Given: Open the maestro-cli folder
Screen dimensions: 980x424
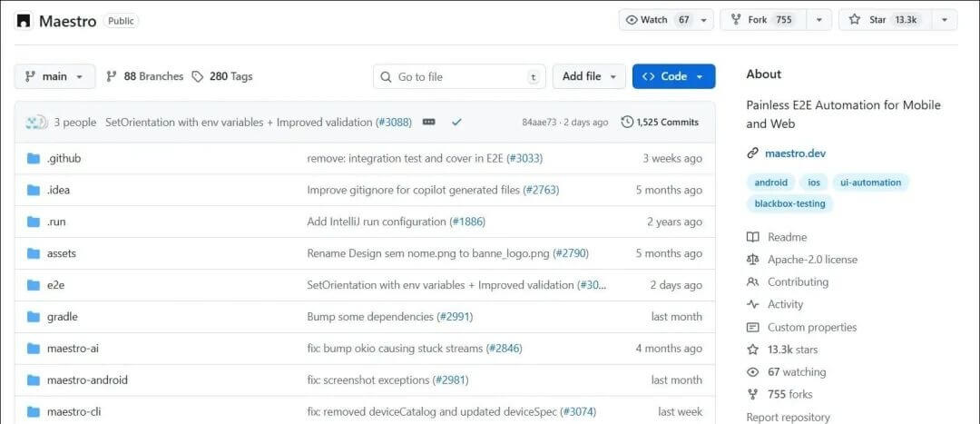Looking at the screenshot, I should (x=75, y=412).
